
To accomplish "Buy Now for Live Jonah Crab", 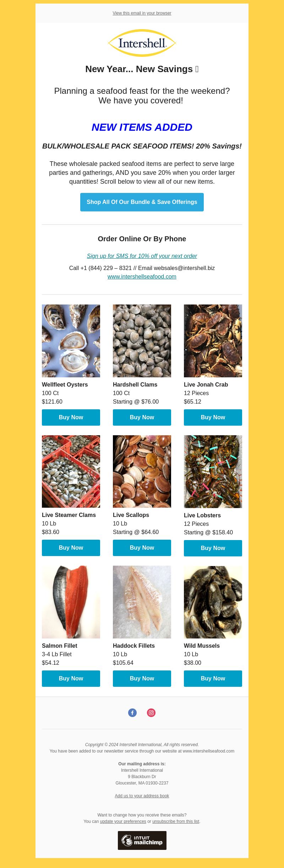I will pos(213,417).
